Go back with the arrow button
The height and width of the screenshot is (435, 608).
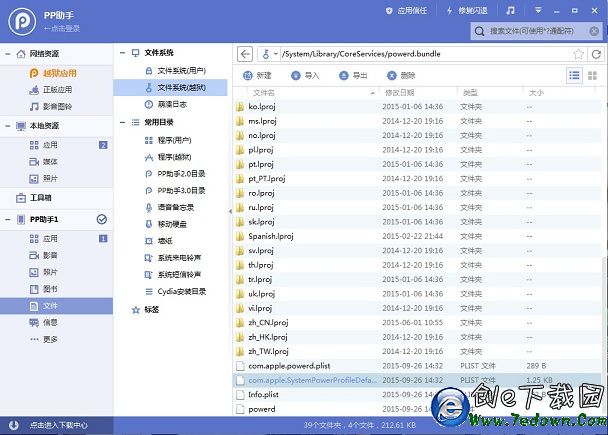pos(245,54)
